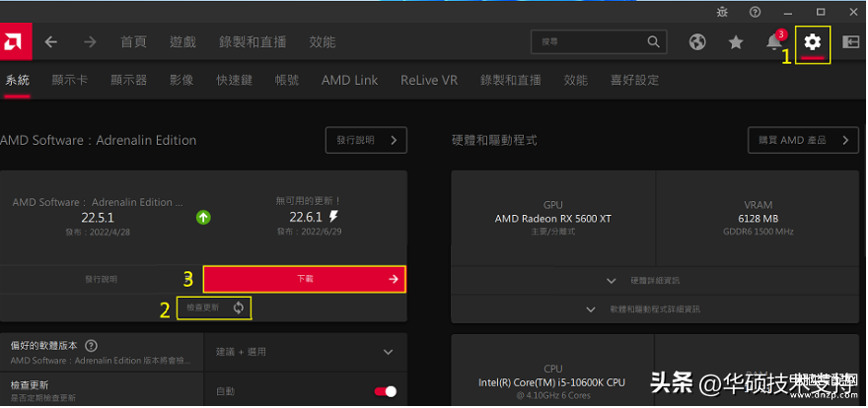Viewport: 868px width, 408px height.
Task: Select the 顯示卡 tab
Action: pyautogui.click(x=69, y=80)
